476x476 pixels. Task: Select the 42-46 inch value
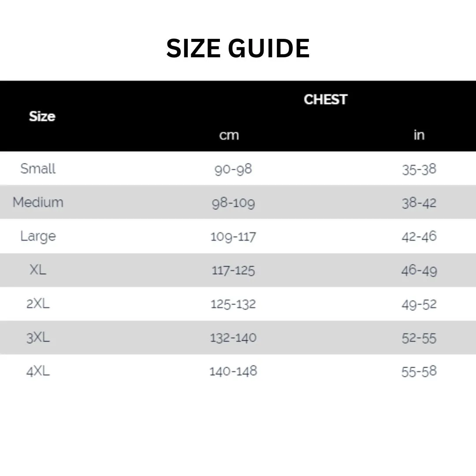pyautogui.click(x=419, y=237)
